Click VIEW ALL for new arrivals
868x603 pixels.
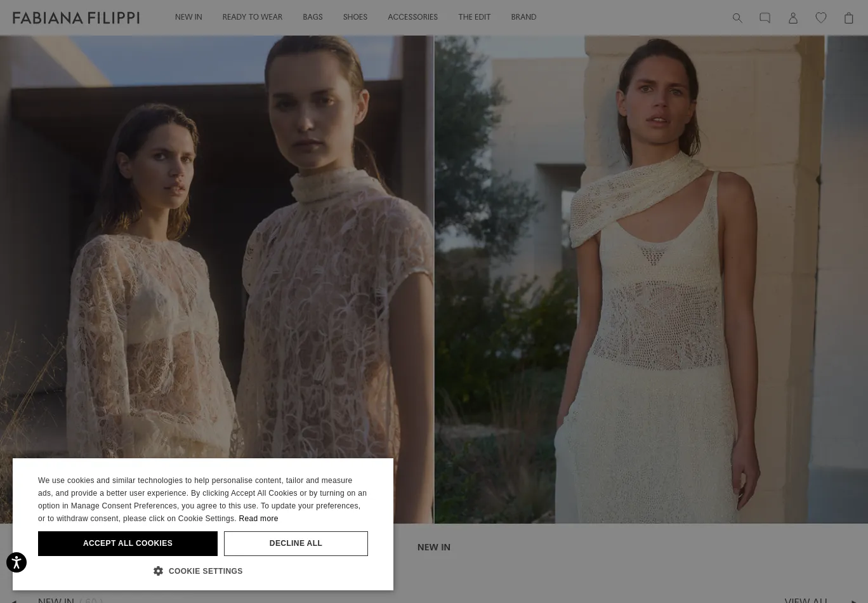(806, 600)
